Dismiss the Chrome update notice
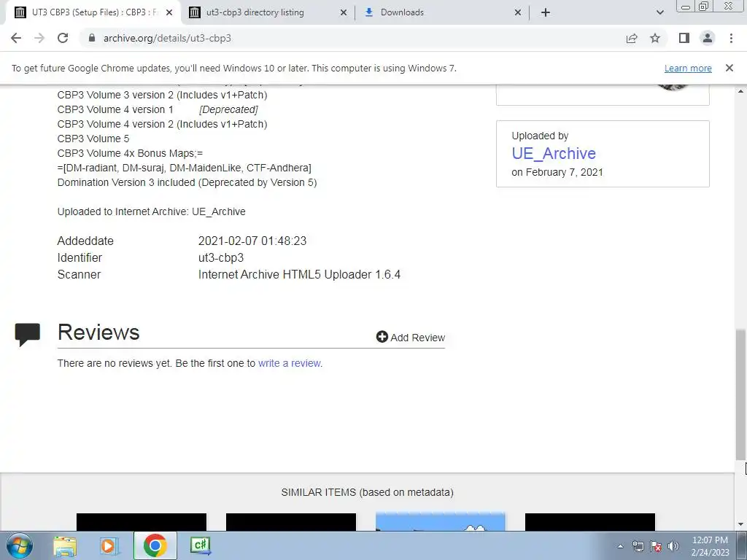This screenshot has width=747, height=560. point(729,68)
